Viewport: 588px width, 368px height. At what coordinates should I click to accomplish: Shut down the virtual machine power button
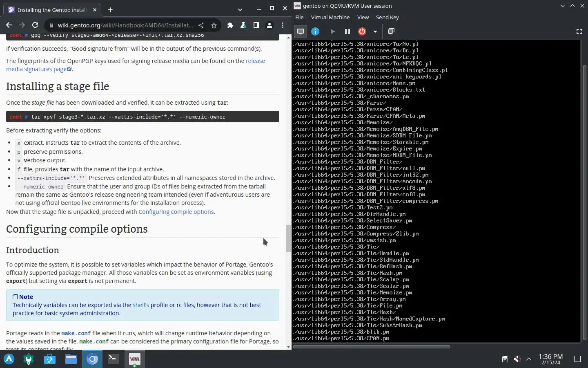point(362,31)
